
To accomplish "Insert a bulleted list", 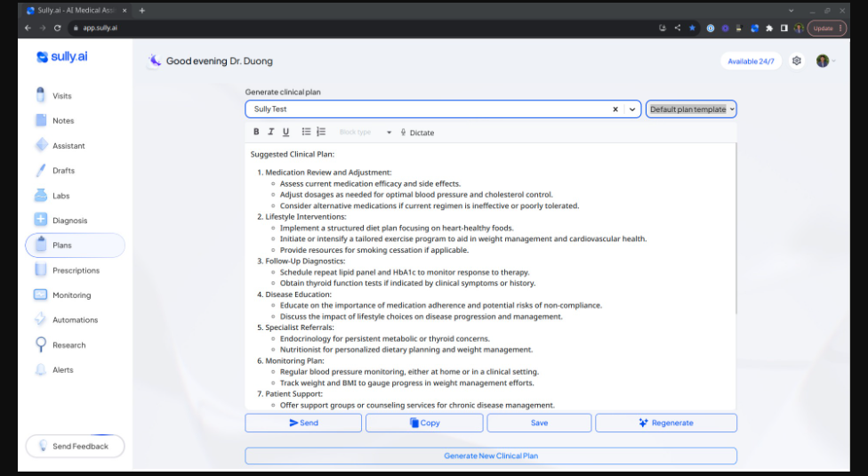I will point(306,132).
